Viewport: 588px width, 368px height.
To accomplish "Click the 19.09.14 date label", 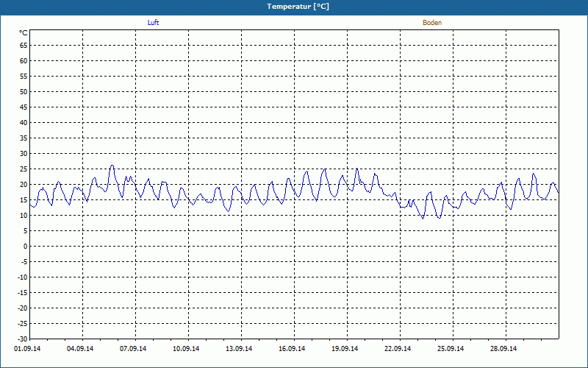I will point(344,349).
